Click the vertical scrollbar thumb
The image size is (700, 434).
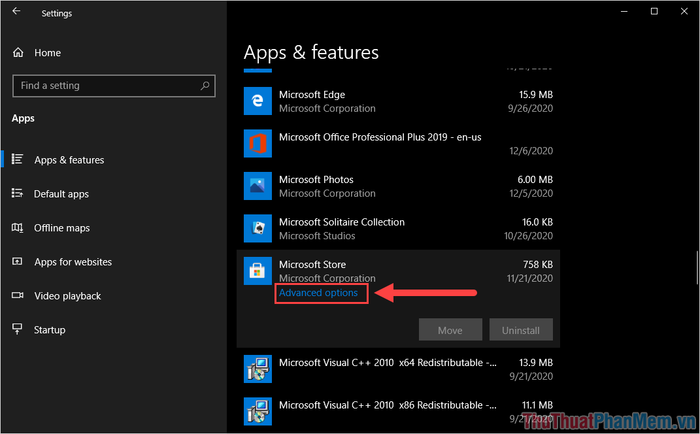pyautogui.click(x=697, y=268)
